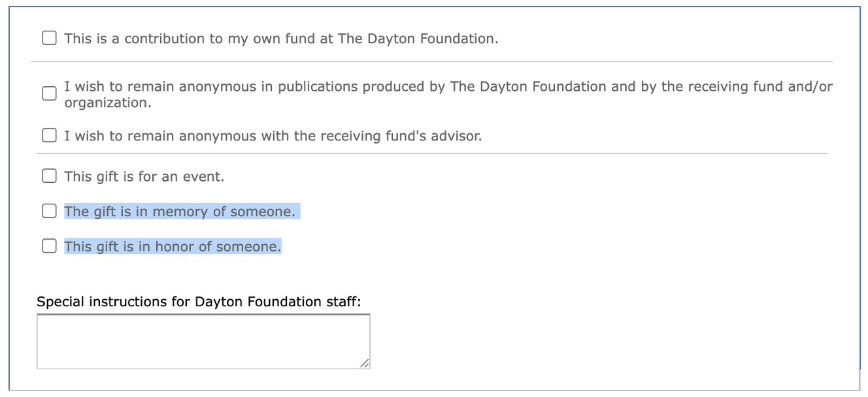Click inside the Special instructions text area
Viewport: 868px width, 397px height.
point(203,341)
